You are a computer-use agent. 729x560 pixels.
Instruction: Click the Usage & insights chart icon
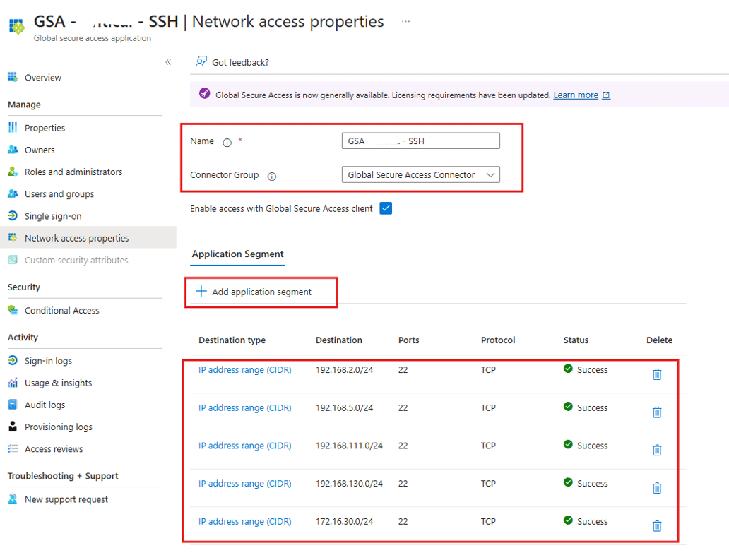coord(13,383)
